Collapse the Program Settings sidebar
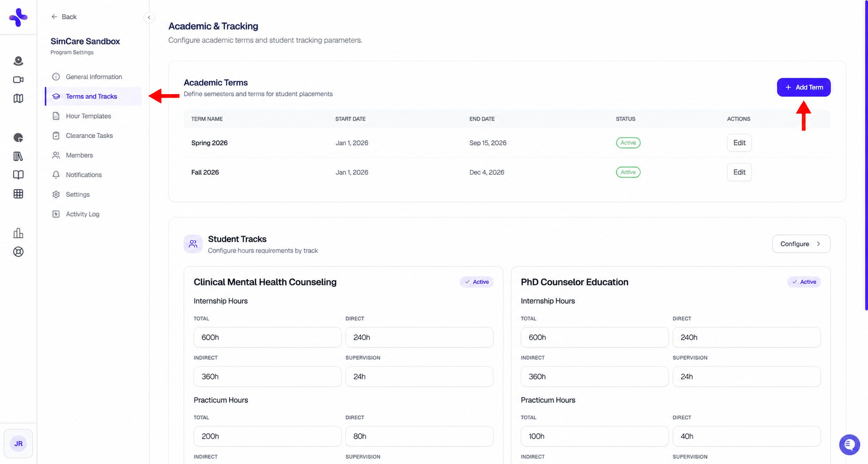Screen dimensions: 868x464 pyautogui.click(x=149, y=17)
